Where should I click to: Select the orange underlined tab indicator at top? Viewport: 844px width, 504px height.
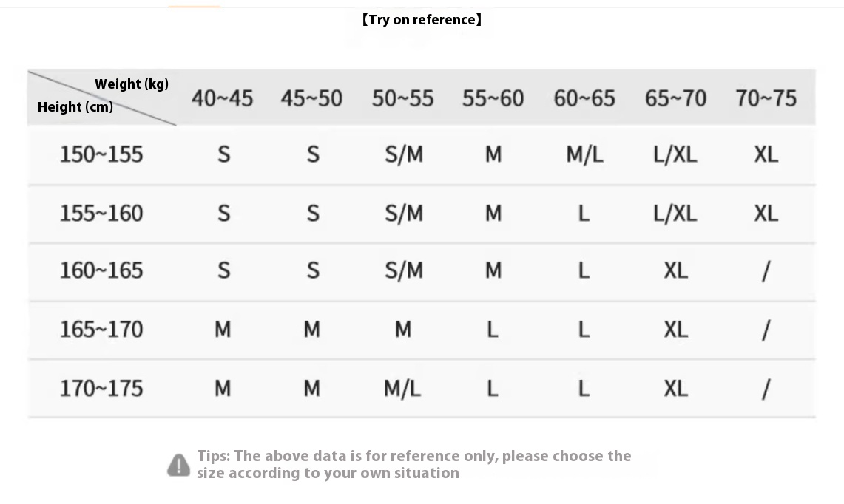click(x=195, y=7)
